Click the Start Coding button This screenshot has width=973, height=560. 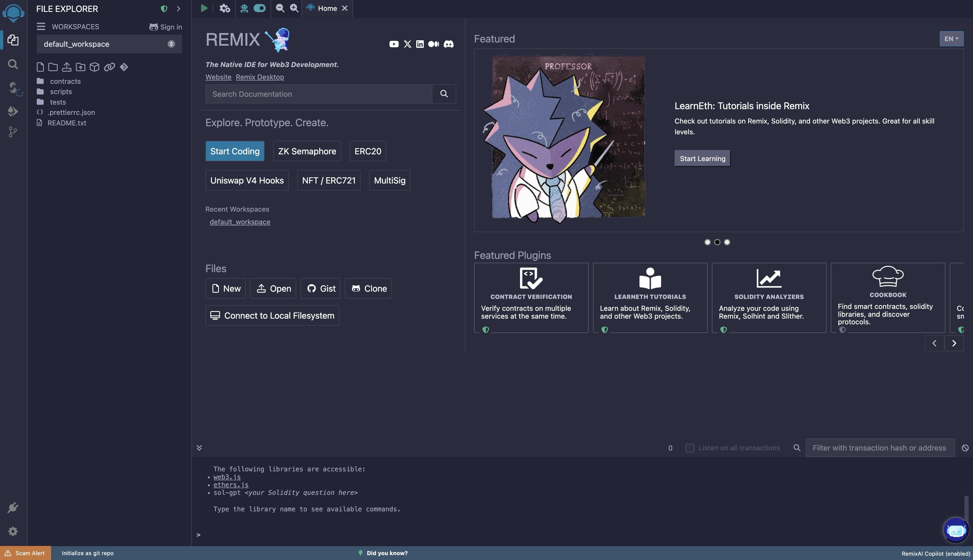[x=235, y=151]
